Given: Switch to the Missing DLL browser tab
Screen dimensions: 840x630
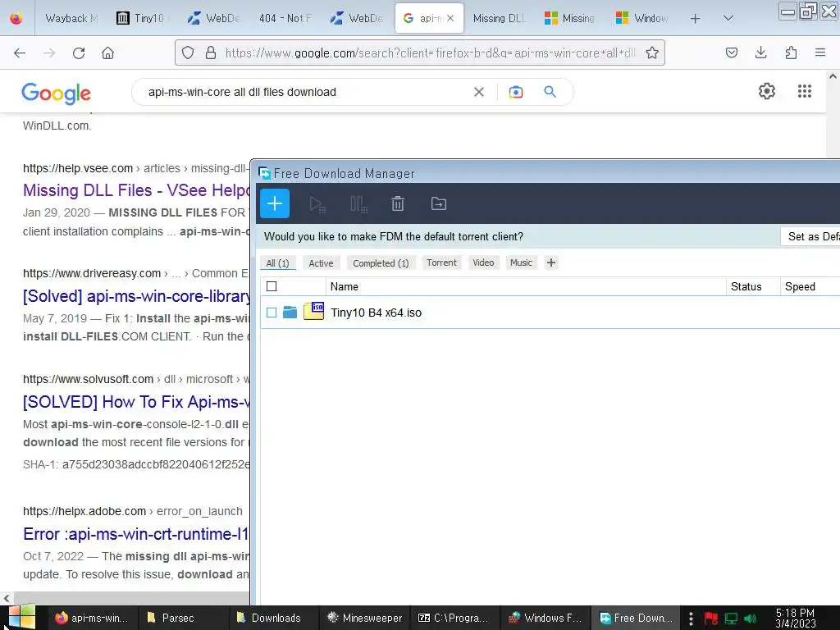Looking at the screenshot, I should (x=498, y=18).
